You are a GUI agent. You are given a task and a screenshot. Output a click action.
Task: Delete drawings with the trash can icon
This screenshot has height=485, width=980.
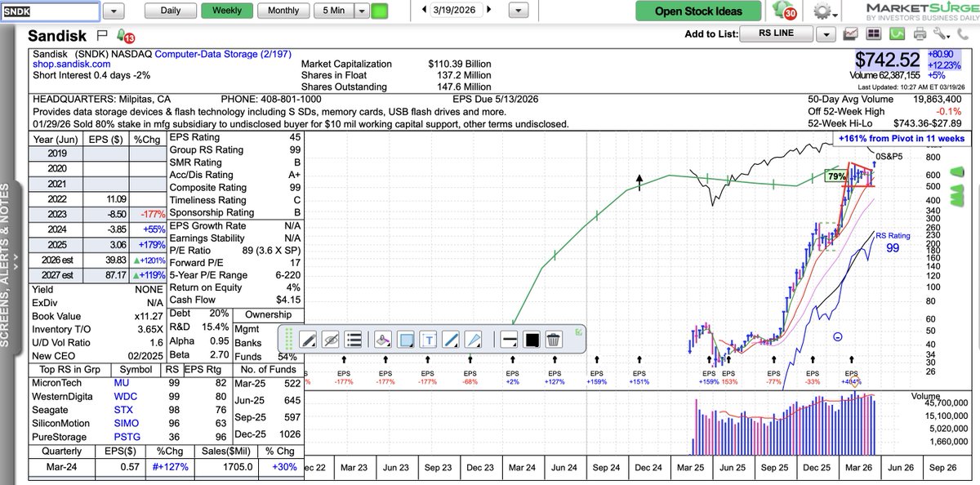tap(553, 339)
